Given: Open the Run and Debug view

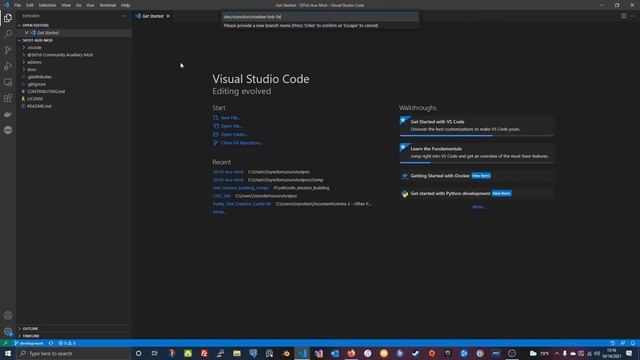Looking at the screenshot, I should click(x=8, y=66).
